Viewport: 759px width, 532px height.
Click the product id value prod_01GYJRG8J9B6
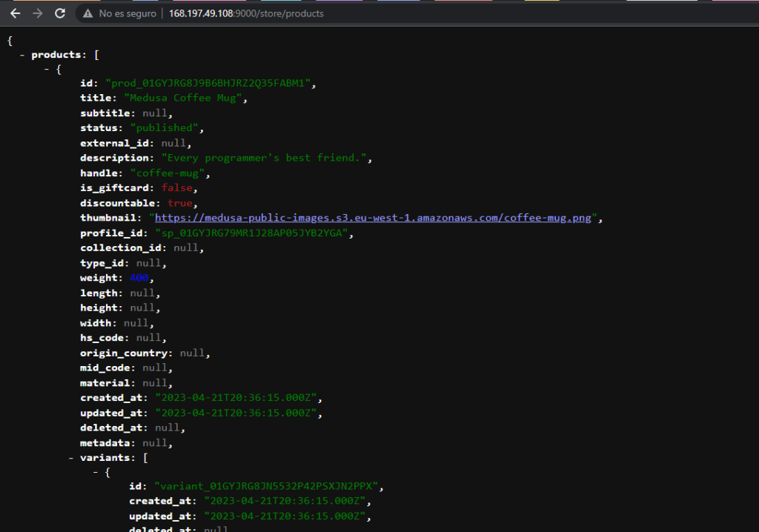coord(211,83)
